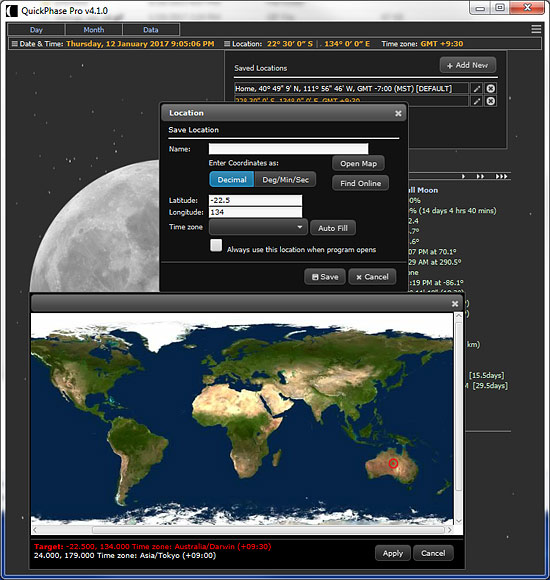Click the Target Australia/Darwin status text
The image size is (550, 580).
point(152,547)
